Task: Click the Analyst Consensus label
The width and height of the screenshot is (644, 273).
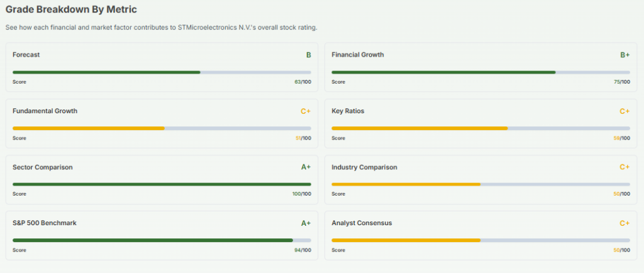Action: click(x=362, y=223)
